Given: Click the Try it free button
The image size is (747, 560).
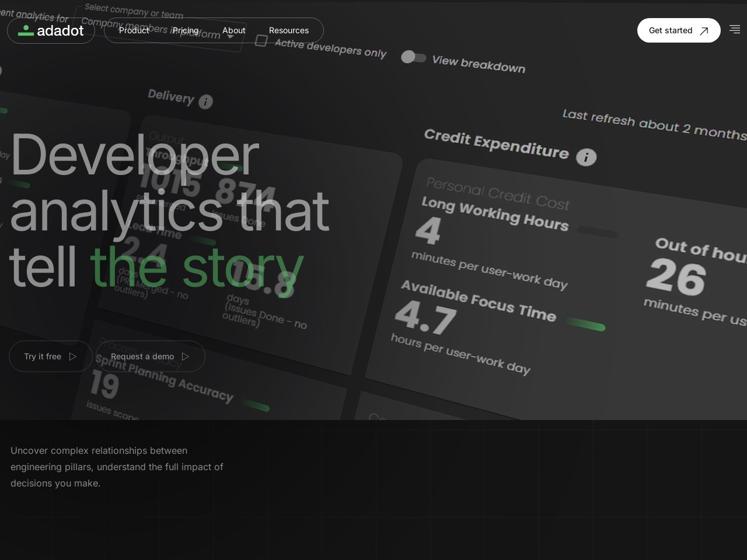Looking at the screenshot, I should pos(51,356).
